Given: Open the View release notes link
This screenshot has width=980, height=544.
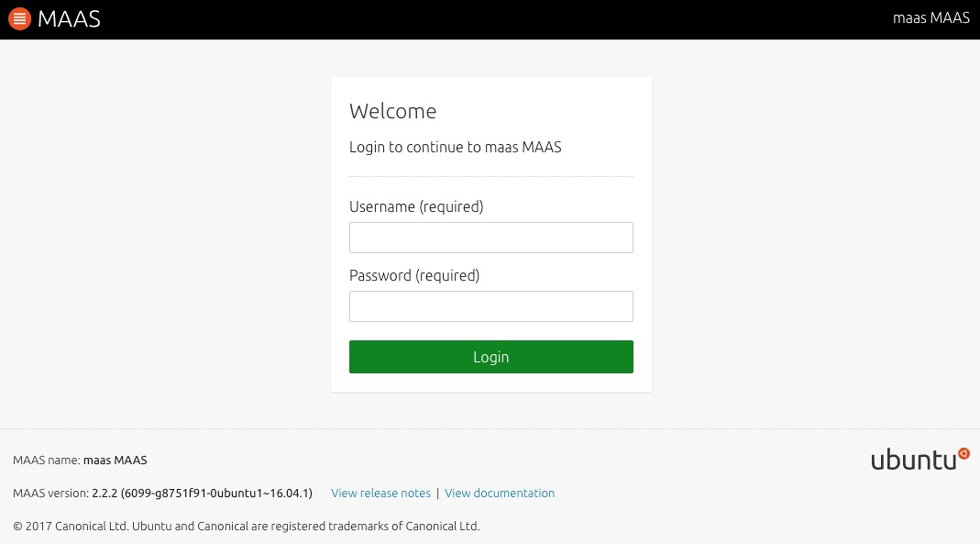Looking at the screenshot, I should (x=380, y=494).
